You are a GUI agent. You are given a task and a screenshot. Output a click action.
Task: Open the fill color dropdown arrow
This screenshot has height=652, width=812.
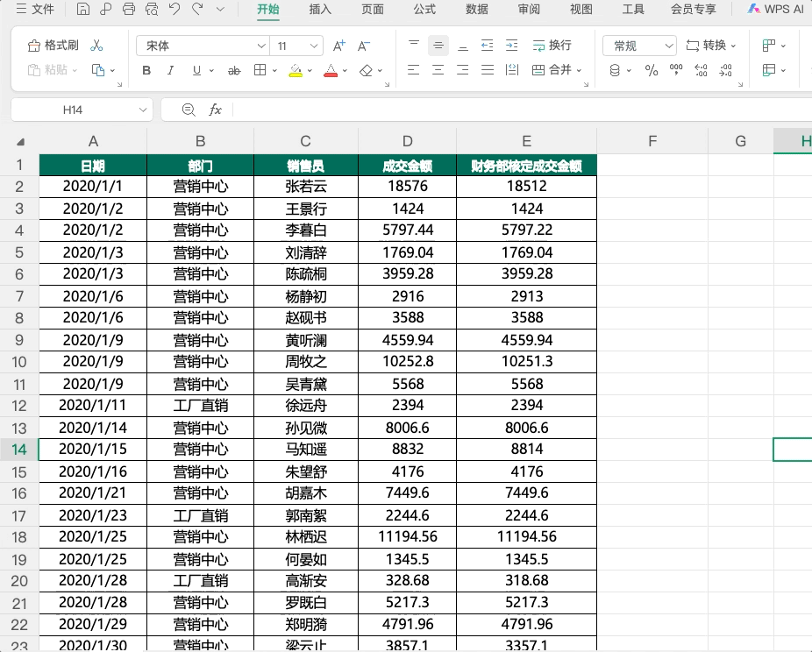click(x=310, y=71)
